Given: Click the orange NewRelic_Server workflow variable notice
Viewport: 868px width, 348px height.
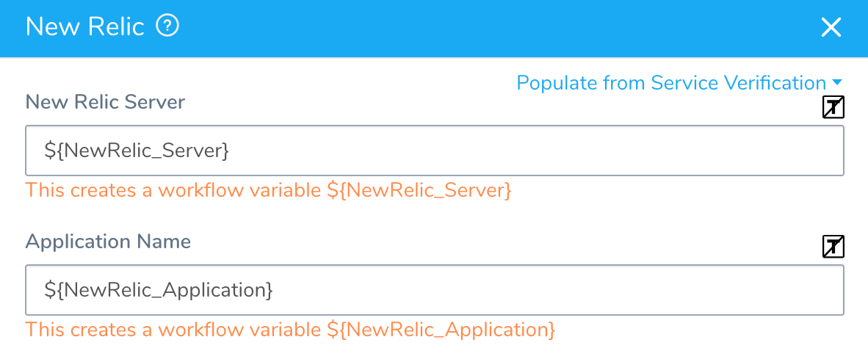Looking at the screenshot, I should (x=269, y=190).
